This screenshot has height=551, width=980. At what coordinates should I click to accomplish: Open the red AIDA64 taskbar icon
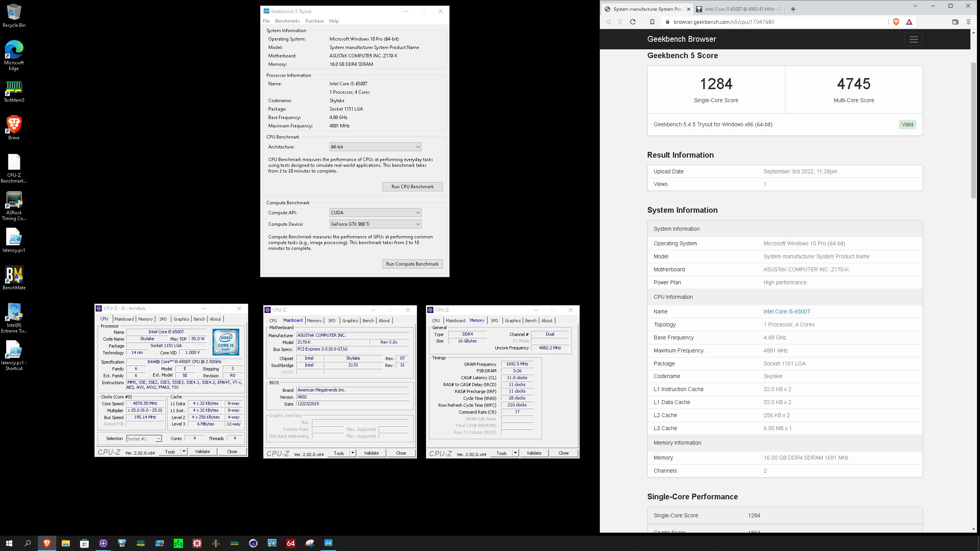(291, 543)
